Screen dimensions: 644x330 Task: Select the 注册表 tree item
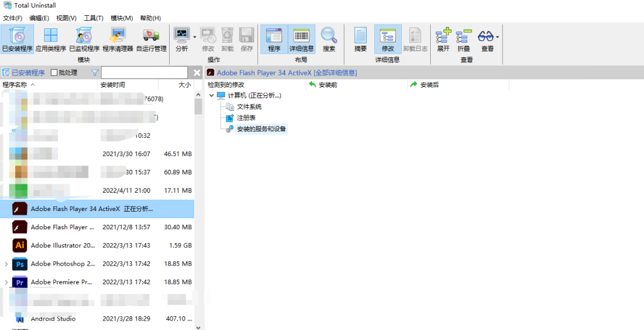pyautogui.click(x=247, y=118)
